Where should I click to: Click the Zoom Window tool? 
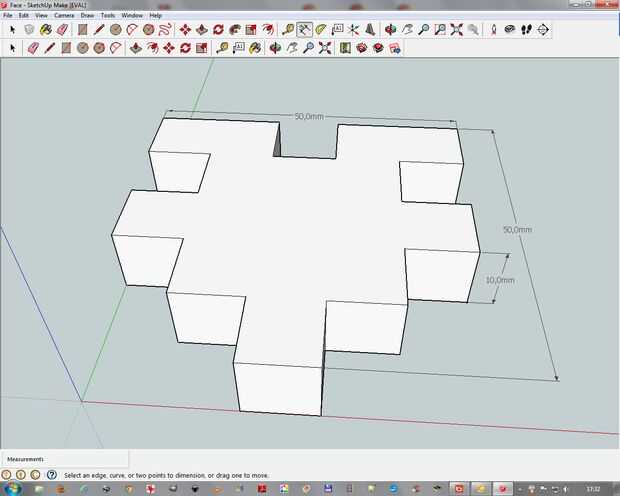tap(440, 30)
